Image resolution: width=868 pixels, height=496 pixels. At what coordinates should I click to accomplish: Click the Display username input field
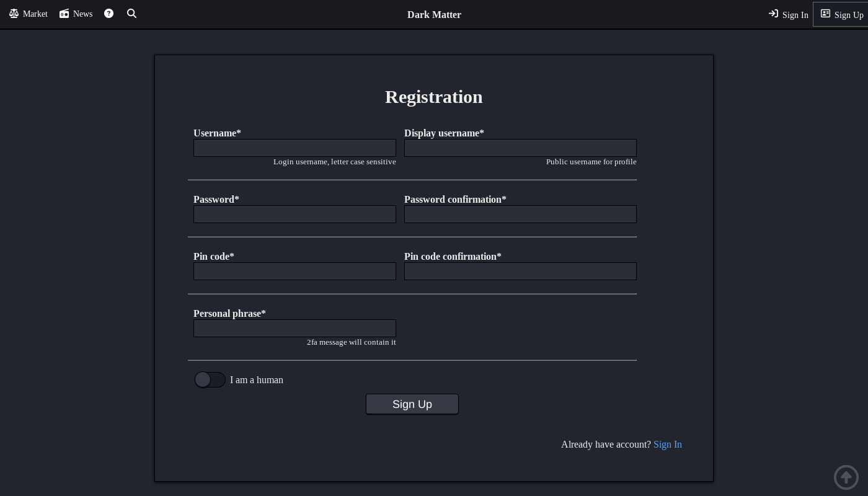pyautogui.click(x=520, y=148)
